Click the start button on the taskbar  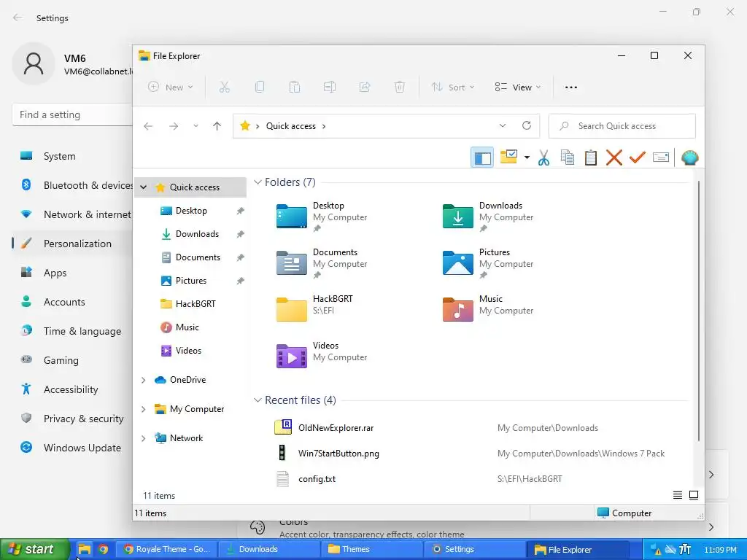[x=34, y=550]
